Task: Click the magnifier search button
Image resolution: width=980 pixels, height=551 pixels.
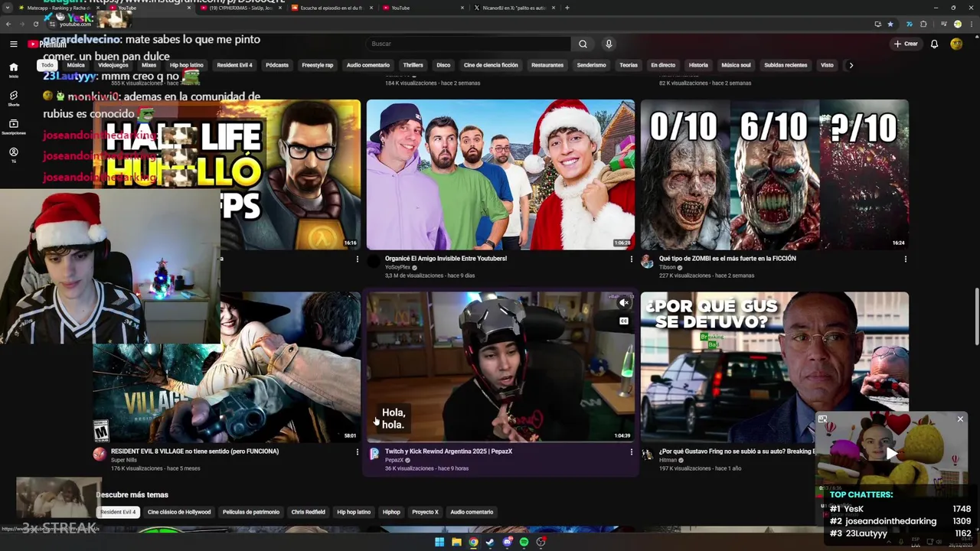Action: (x=583, y=44)
